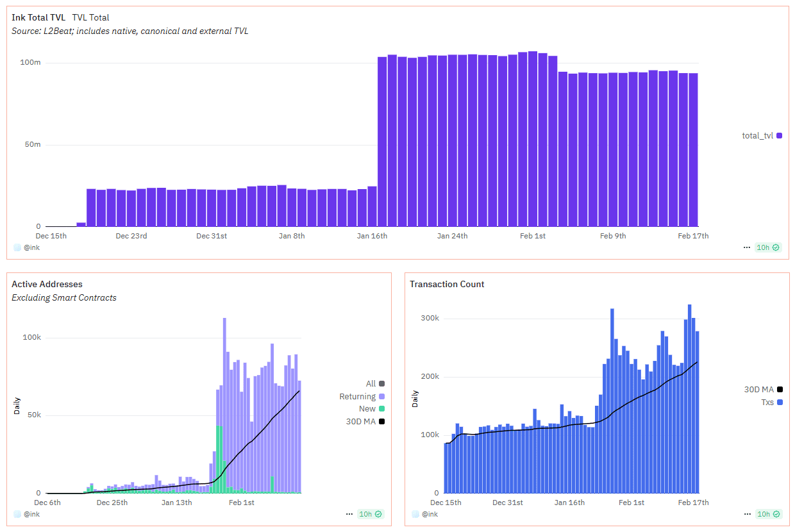Viewport: 795px width, 532px height.
Task: Toggle the total_tvl series in the legend
Action: [x=762, y=136]
